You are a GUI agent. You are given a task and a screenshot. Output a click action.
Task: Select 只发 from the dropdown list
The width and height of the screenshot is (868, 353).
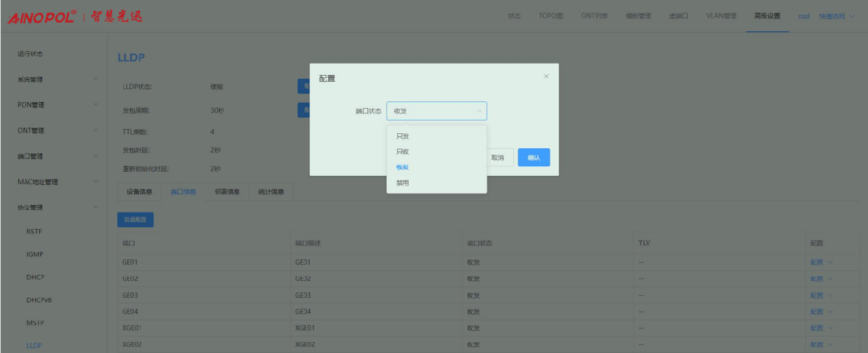[x=402, y=136]
